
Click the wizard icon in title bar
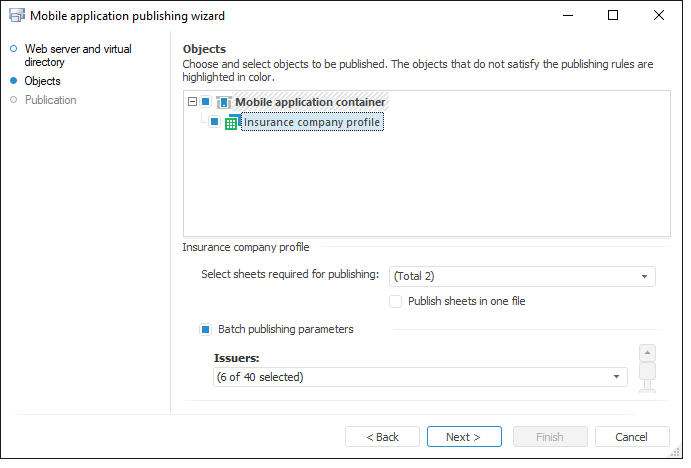(x=16, y=16)
